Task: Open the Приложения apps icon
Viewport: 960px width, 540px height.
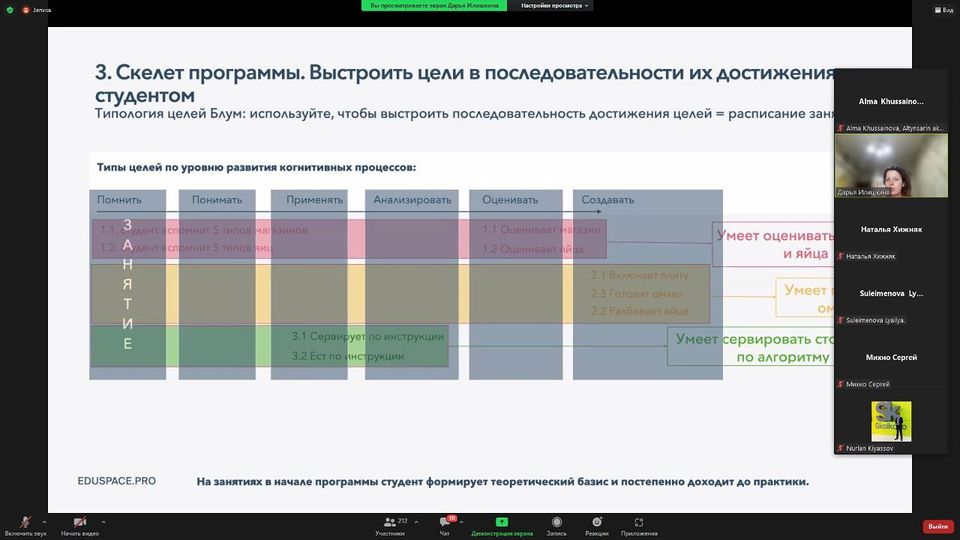Action: pyautogui.click(x=639, y=522)
